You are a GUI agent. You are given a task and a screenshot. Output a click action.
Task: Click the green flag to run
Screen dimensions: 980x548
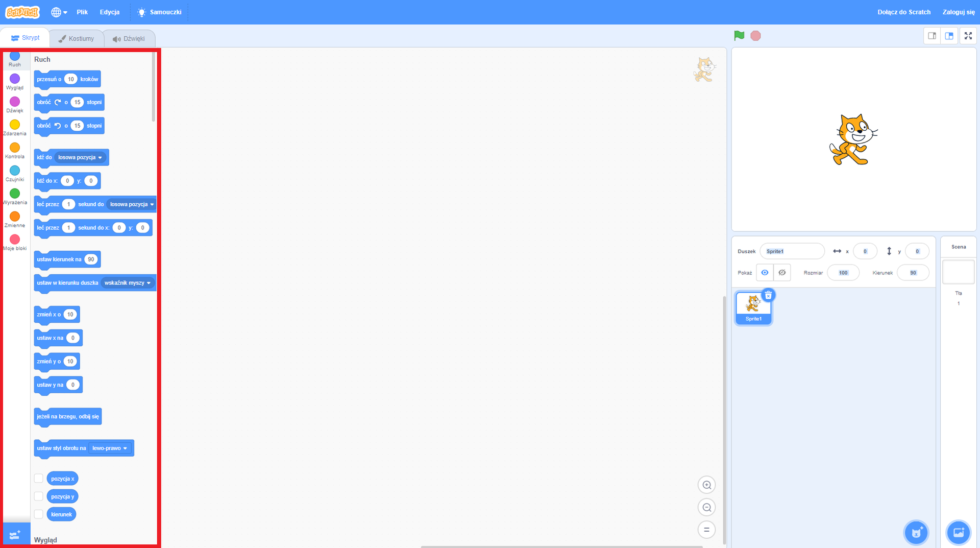click(739, 36)
